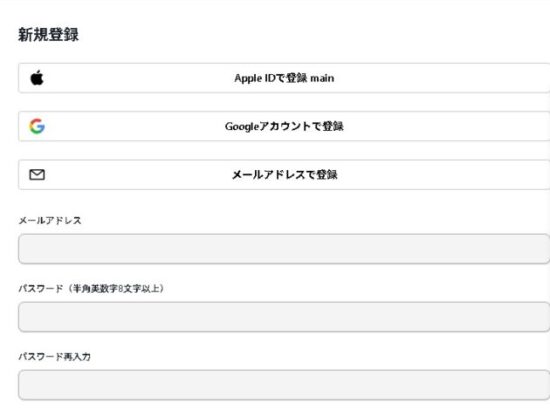Click the envelope mail icon

click(37, 174)
